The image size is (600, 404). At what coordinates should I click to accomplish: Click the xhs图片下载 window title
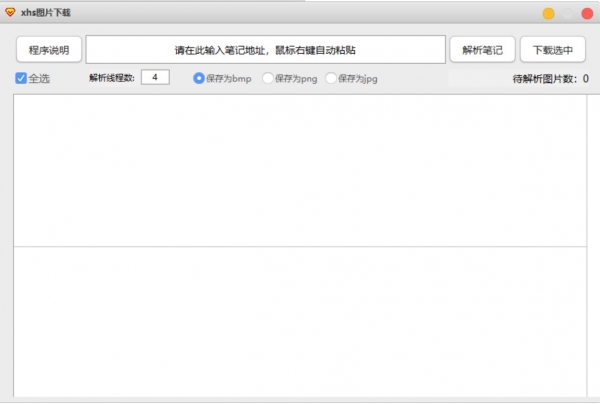click(46, 13)
